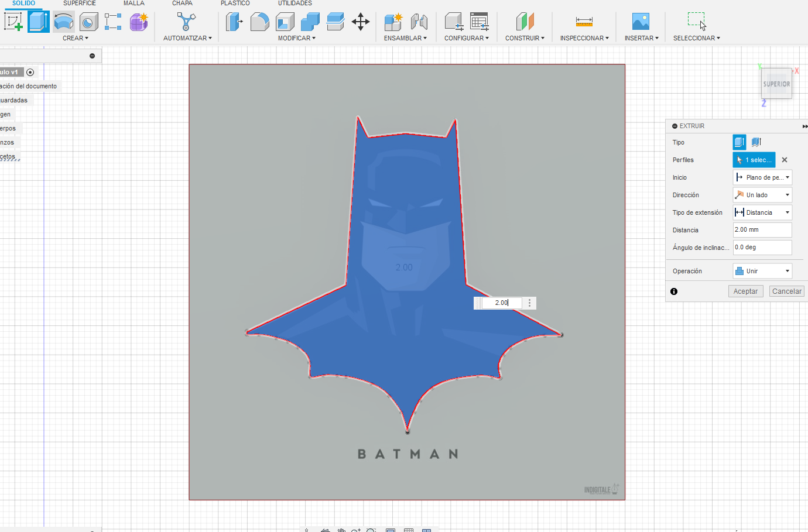Switch to the Malla tab
Image resolution: width=808 pixels, height=532 pixels.
134,4
